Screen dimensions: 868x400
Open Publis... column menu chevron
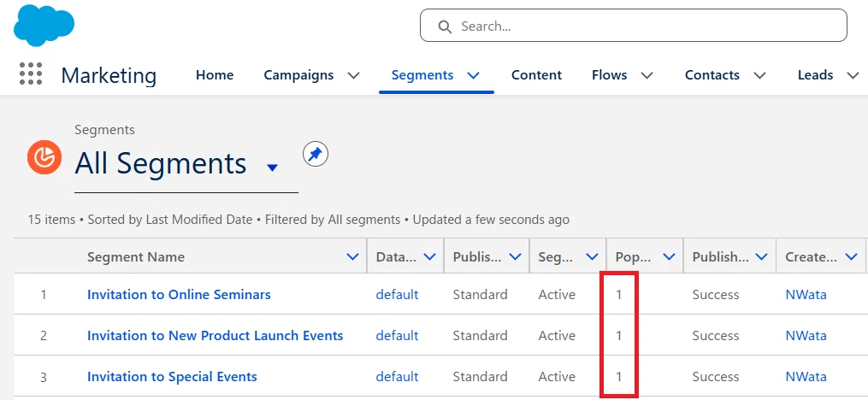[x=515, y=256]
